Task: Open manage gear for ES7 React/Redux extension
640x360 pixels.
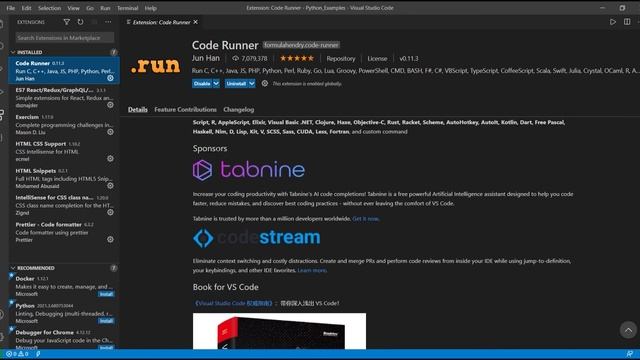Action: coord(110,105)
